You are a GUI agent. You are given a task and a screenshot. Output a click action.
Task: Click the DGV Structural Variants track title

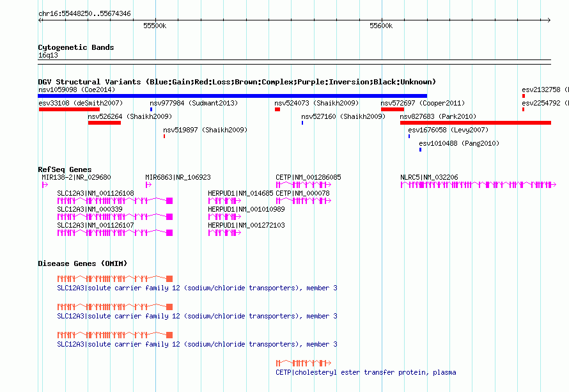click(237, 82)
